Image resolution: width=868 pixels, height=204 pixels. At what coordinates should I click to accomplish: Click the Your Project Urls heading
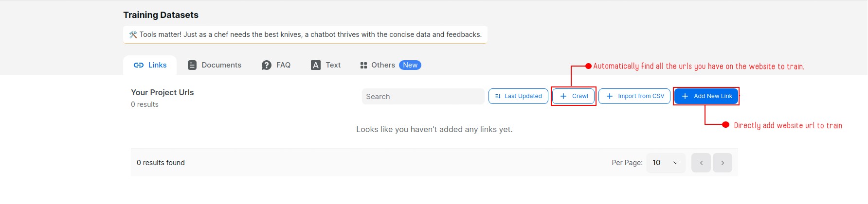point(162,92)
